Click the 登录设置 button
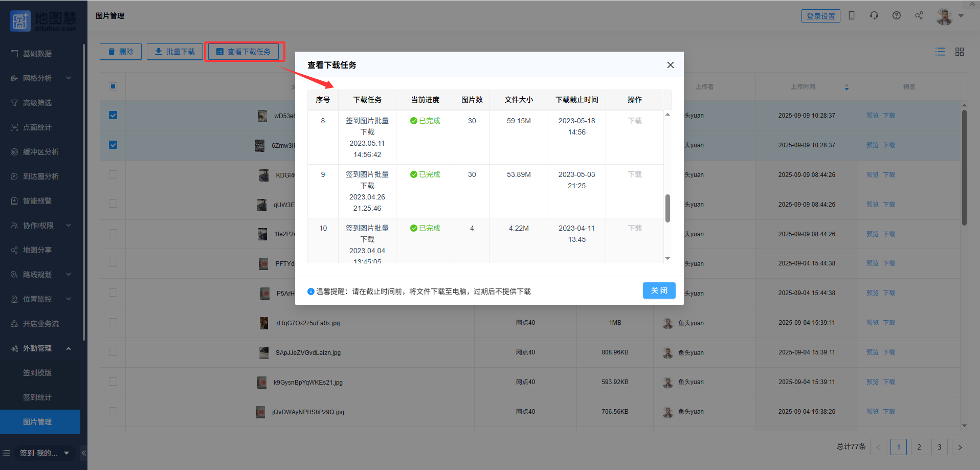The height and width of the screenshot is (470, 980). [820, 16]
